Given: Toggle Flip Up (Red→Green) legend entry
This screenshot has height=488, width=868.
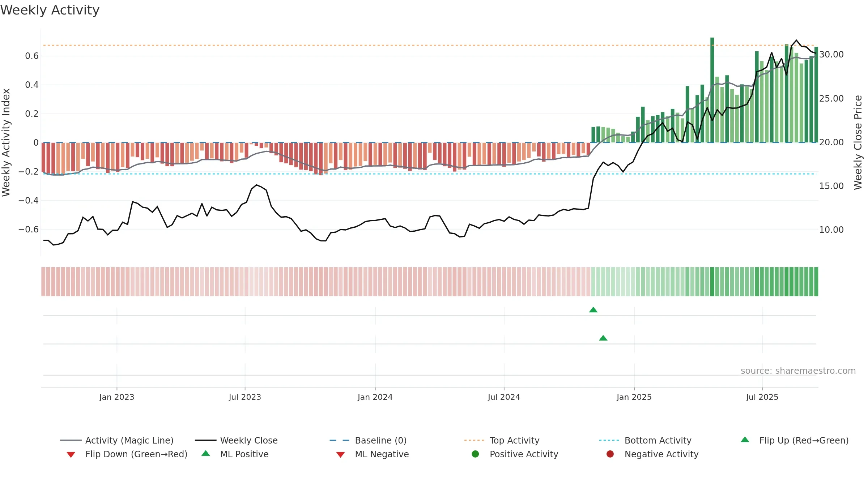Looking at the screenshot, I should click(795, 440).
